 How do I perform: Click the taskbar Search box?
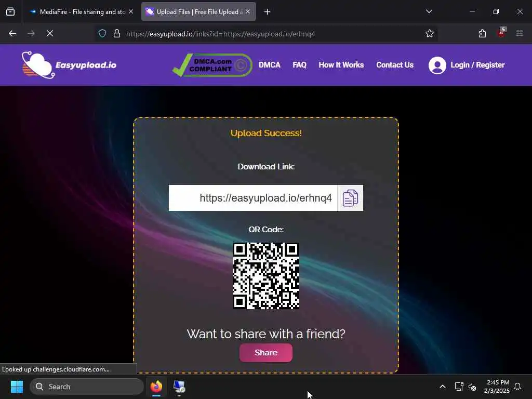[x=87, y=387]
